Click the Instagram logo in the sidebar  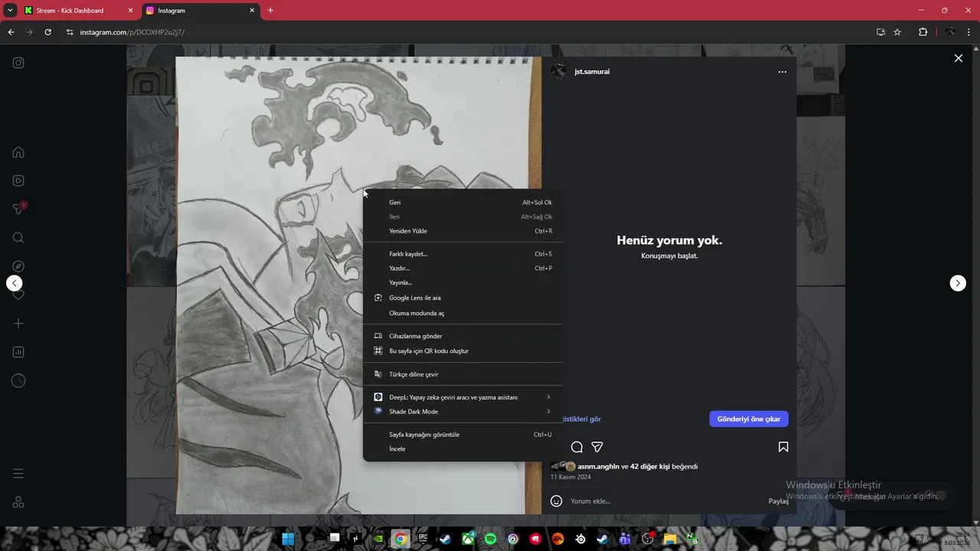pyautogui.click(x=18, y=63)
